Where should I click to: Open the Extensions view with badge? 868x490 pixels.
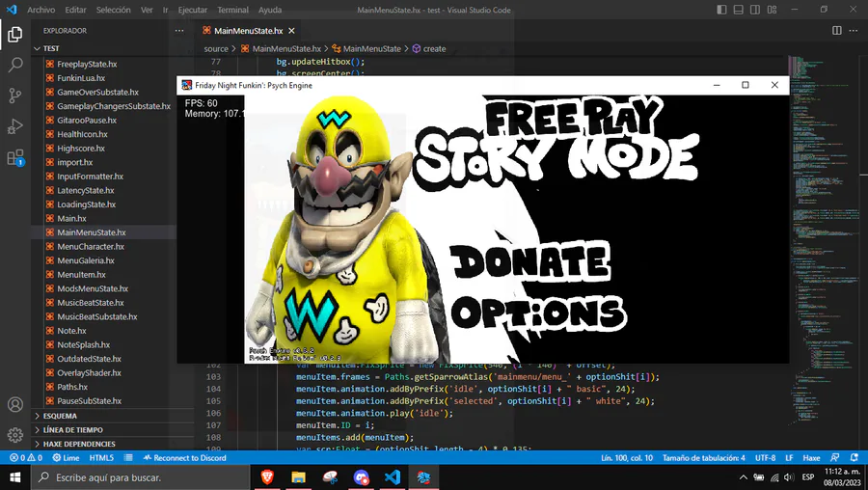pos(14,158)
